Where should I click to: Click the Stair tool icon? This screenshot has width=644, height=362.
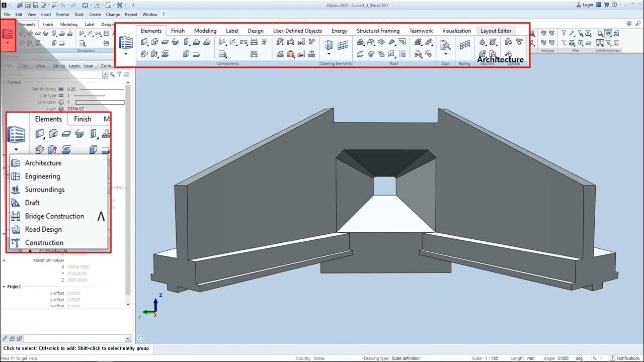point(445,45)
